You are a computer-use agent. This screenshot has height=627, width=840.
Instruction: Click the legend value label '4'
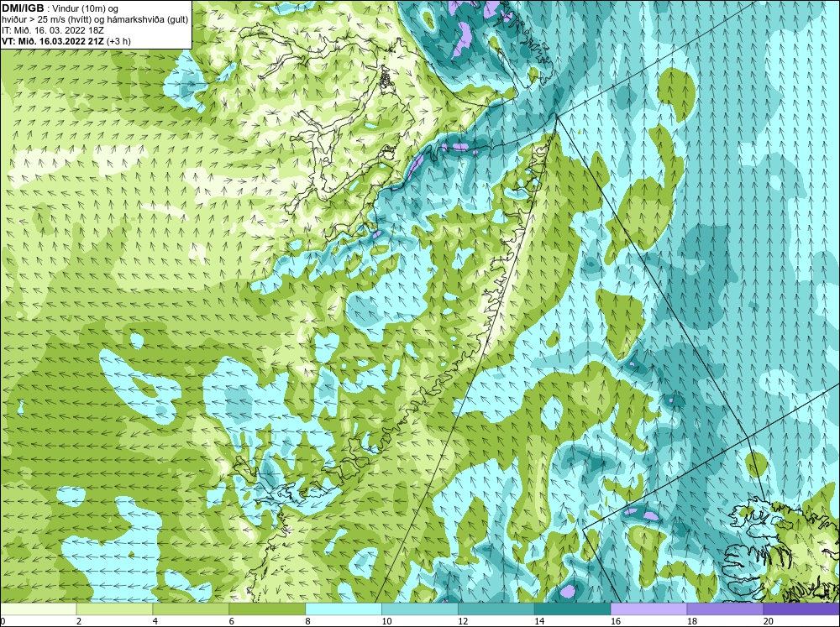[x=155, y=621]
